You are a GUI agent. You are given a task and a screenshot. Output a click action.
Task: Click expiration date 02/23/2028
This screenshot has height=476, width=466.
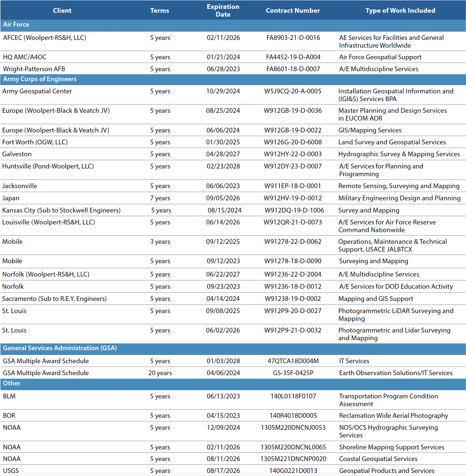tap(223, 166)
